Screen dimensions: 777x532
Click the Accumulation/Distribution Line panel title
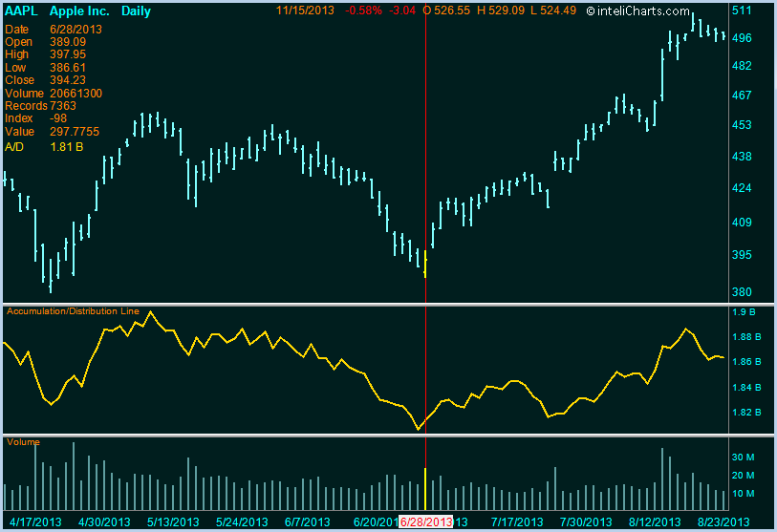(73, 311)
